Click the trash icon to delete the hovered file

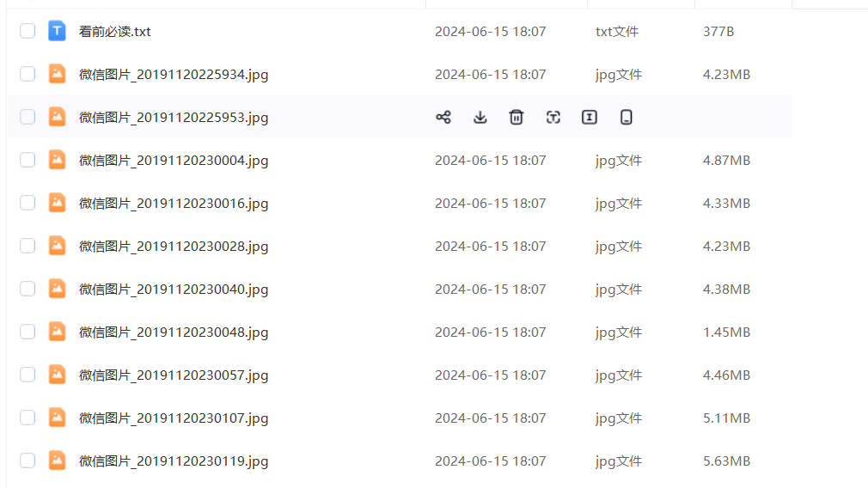[517, 118]
